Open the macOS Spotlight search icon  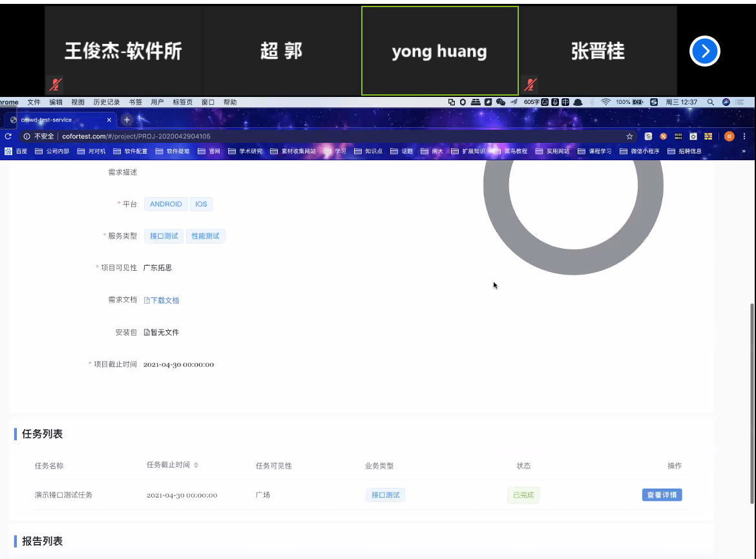(x=711, y=102)
